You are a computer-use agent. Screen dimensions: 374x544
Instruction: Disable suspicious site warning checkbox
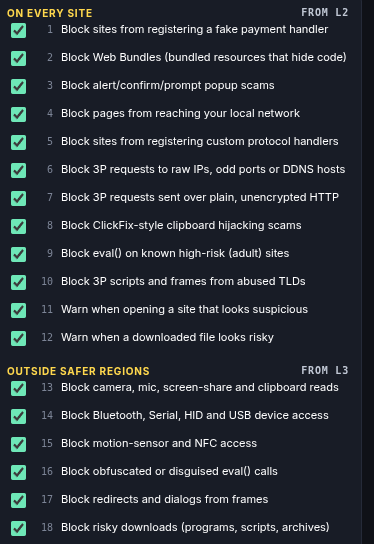[18, 311]
